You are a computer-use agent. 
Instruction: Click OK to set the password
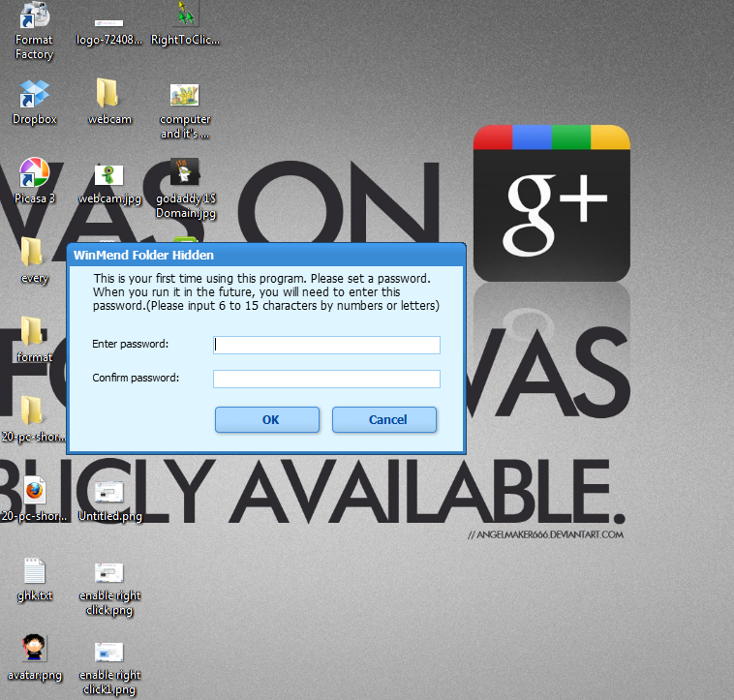[267, 419]
